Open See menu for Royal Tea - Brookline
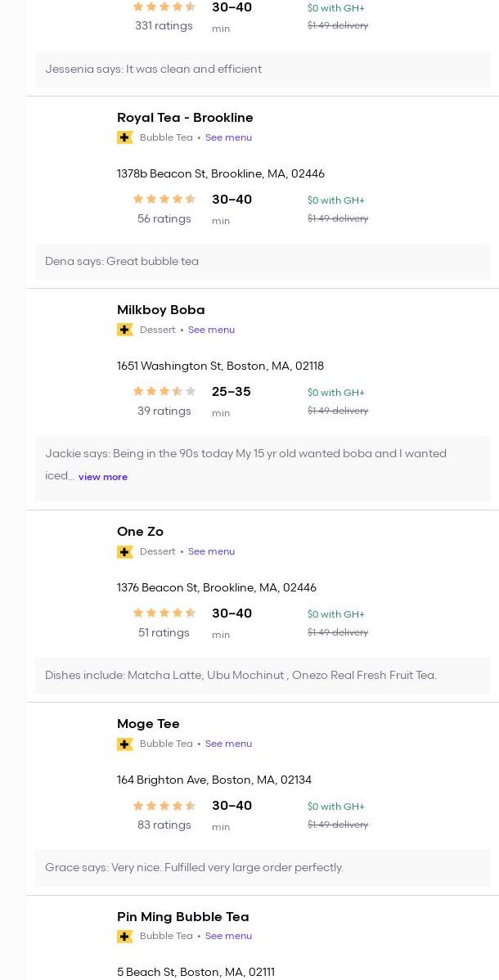Image resolution: width=499 pixels, height=980 pixels. coord(228,137)
